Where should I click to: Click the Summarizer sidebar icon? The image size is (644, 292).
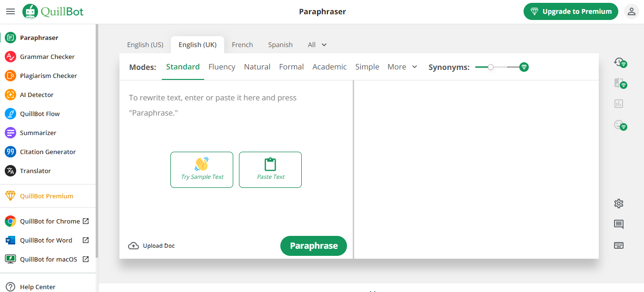pos(10,133)
